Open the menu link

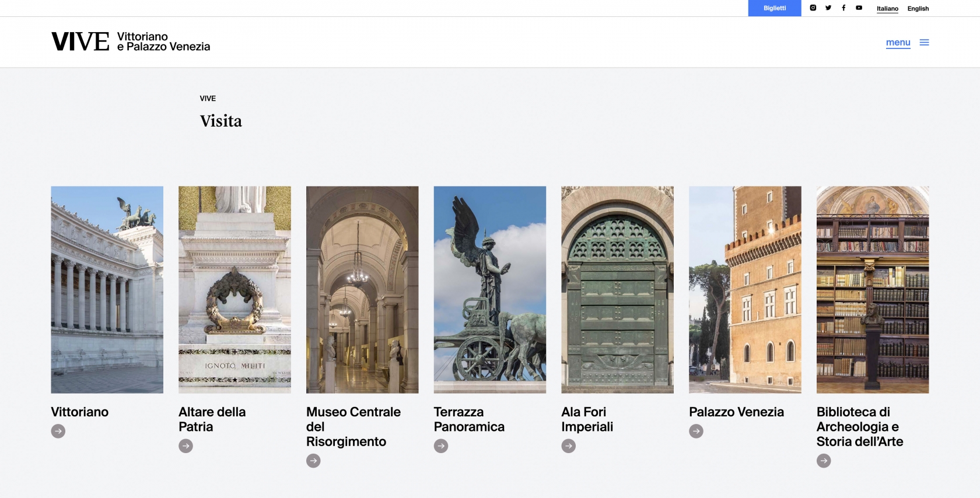[x=898, y=43]
